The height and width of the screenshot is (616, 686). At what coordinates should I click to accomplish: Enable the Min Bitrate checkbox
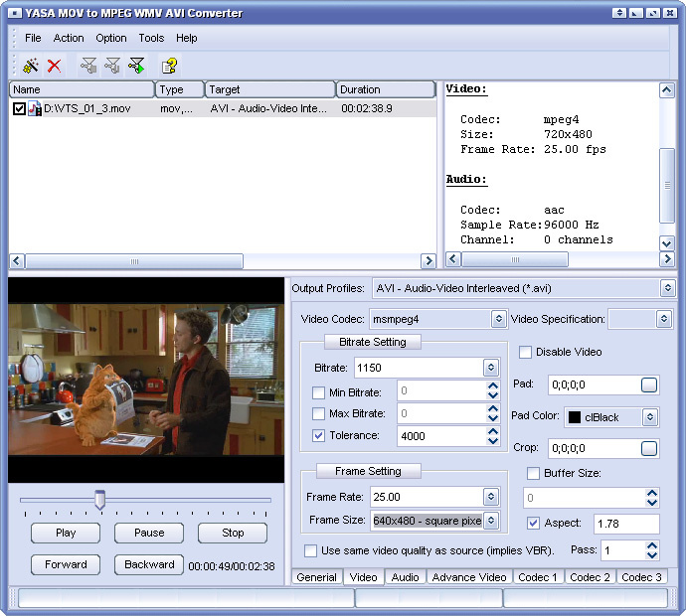tap(318, 392)
